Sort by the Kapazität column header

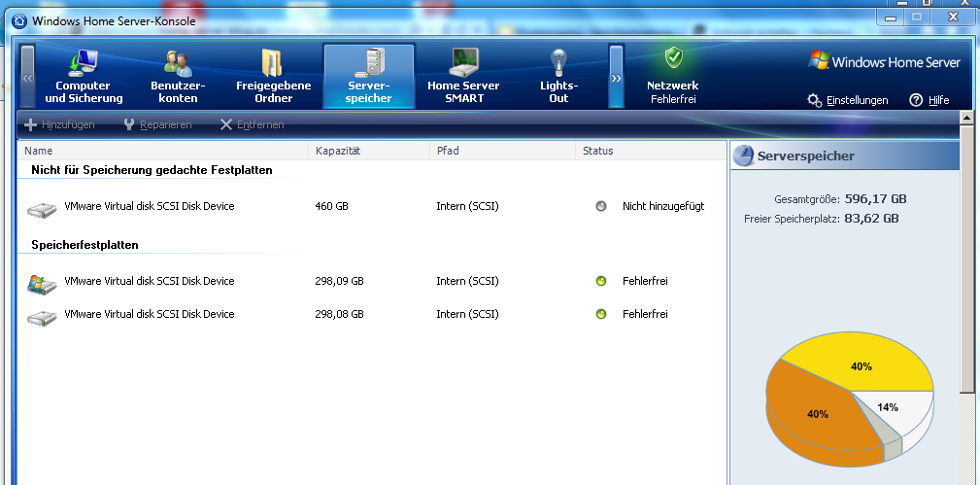[x=369, y=151]
